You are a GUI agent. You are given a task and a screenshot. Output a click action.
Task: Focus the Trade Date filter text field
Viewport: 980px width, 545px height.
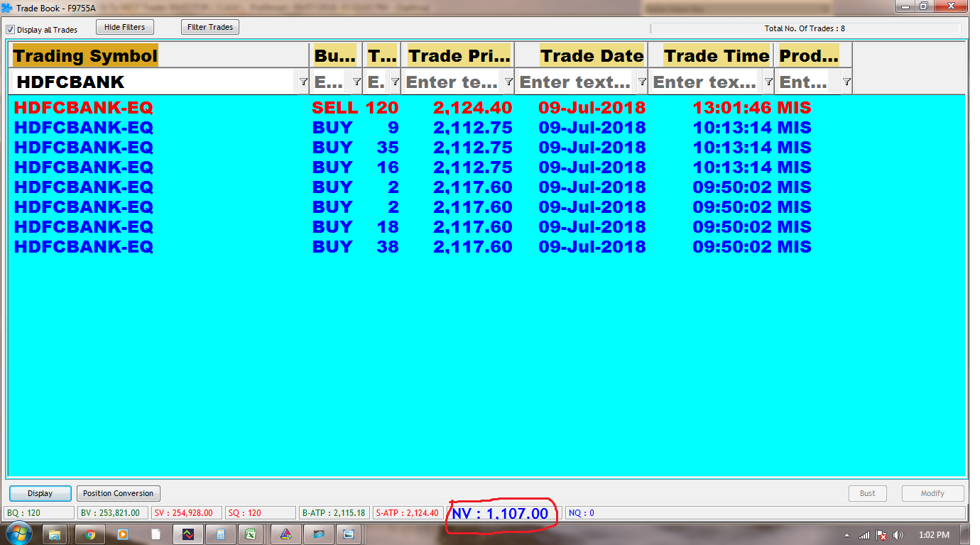(575, 82)
